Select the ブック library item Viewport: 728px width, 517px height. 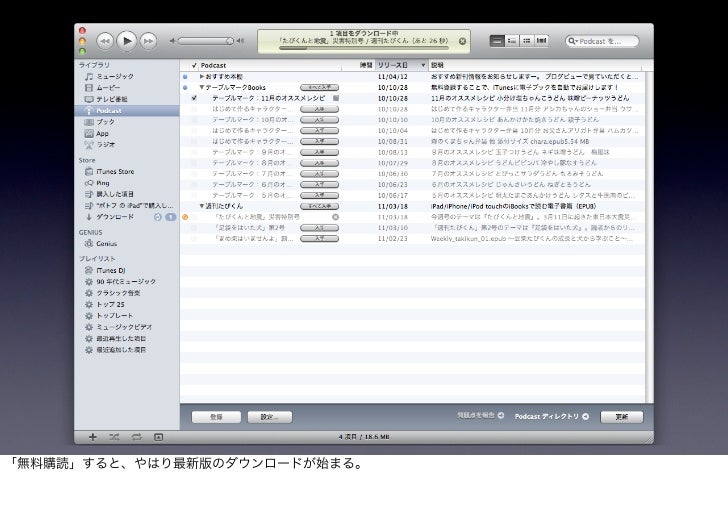[x=99, y=122]
